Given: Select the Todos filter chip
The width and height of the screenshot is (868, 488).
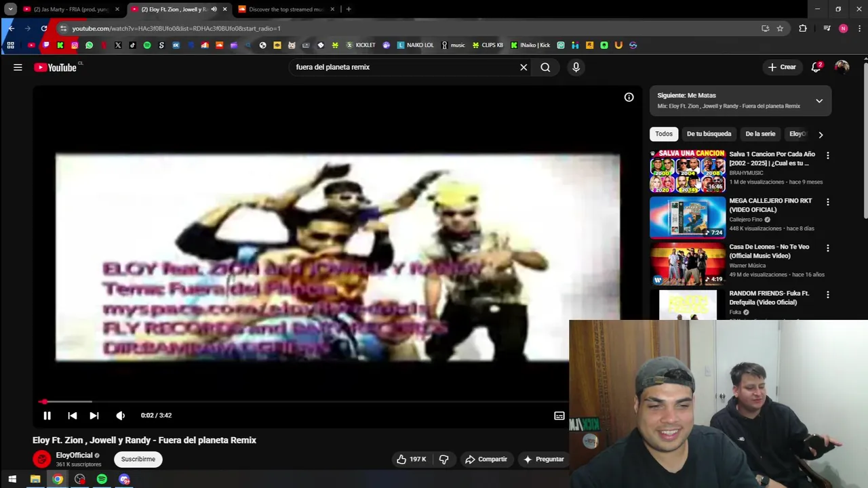Looking at the screenshot, I should 664,134.
